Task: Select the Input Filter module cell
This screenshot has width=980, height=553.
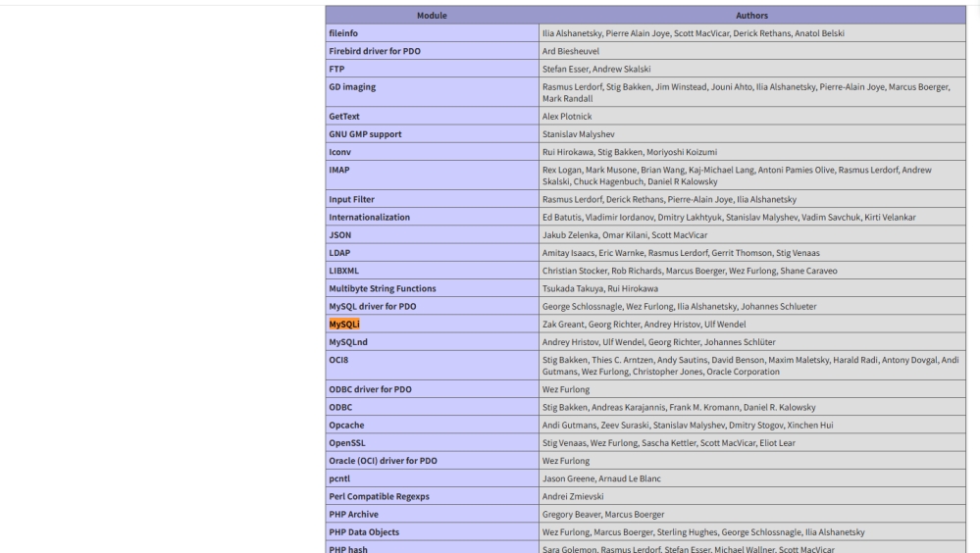Action: [x=432, y=199]
